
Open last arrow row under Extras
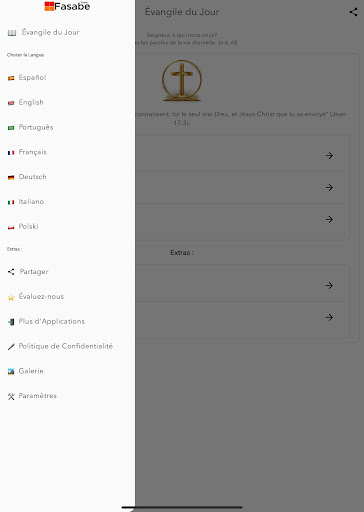[240, 317]
